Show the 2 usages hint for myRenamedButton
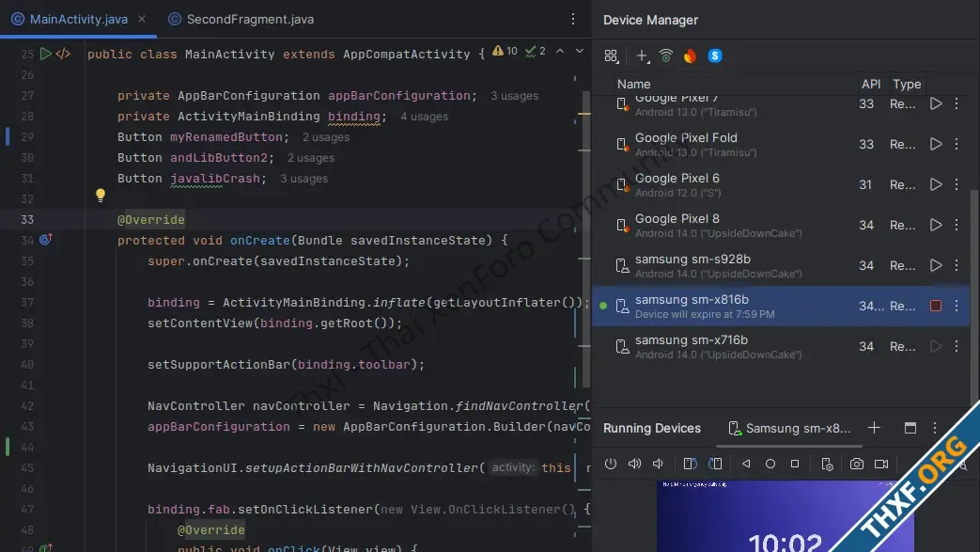Image resolution: width=980 pixels, height=552 pixels. point(326,137)
